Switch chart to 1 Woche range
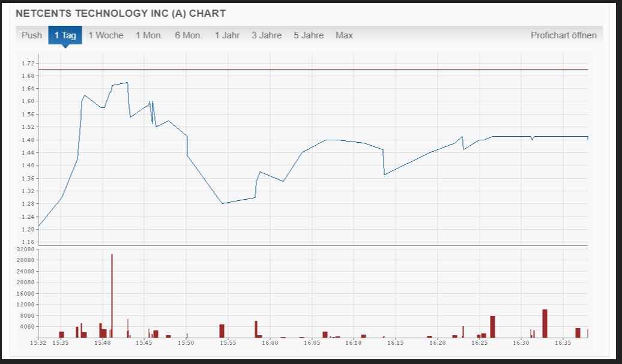622x364 pixels. click(106, 35)
